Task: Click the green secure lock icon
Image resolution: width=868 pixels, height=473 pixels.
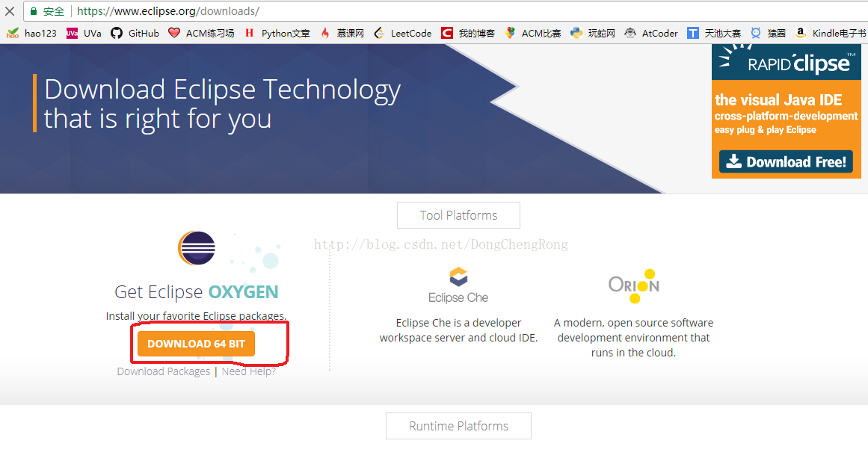Action: coord(33,11)
